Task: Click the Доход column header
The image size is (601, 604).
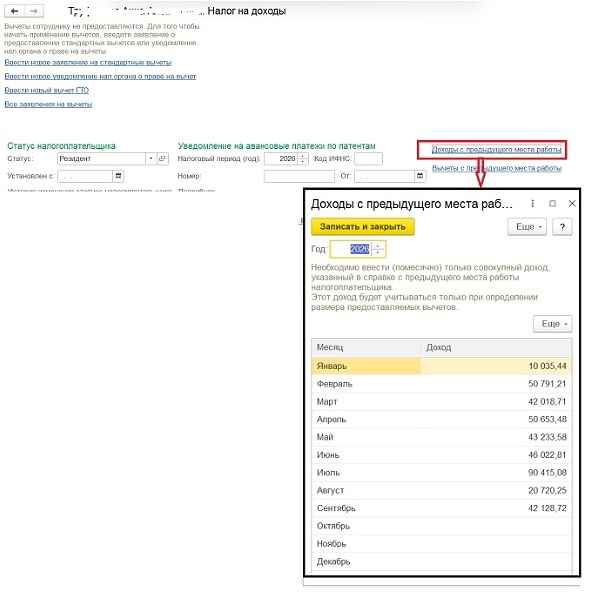Action: [x=496, y=347]
